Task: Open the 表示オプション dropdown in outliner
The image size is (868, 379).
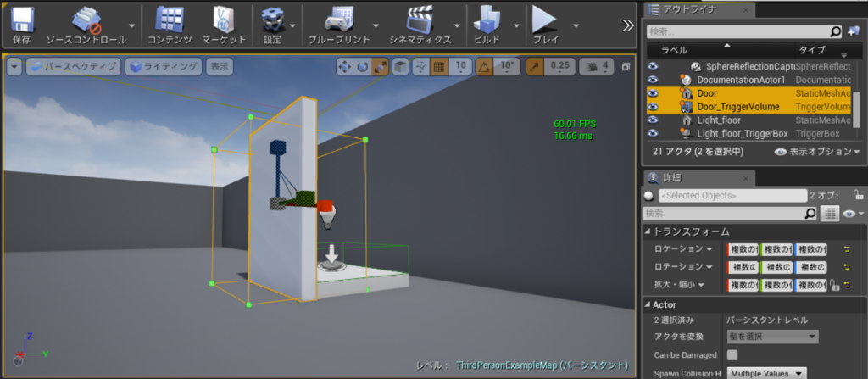Action: click(818, 151)
